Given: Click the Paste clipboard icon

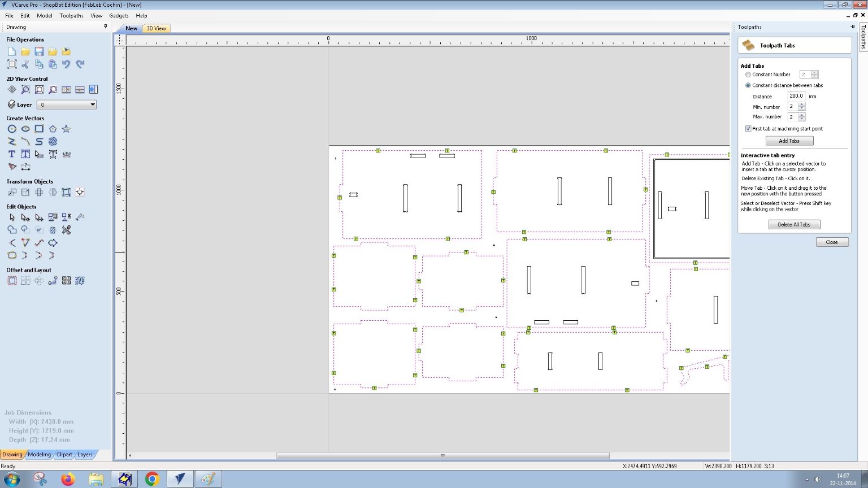Looking at the screenshot, I should [x=53, y=64].
